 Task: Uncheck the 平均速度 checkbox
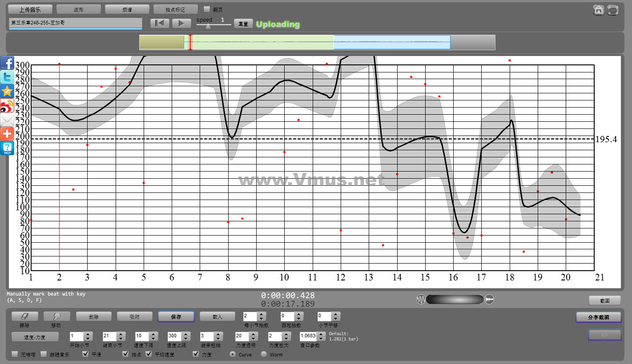149,354
